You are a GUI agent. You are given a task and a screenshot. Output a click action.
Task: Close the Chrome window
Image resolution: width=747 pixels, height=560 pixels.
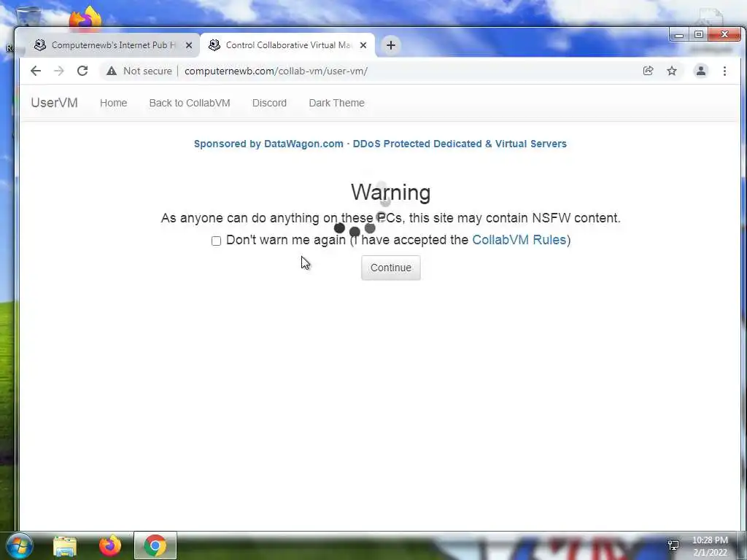(x=724, y=35)
